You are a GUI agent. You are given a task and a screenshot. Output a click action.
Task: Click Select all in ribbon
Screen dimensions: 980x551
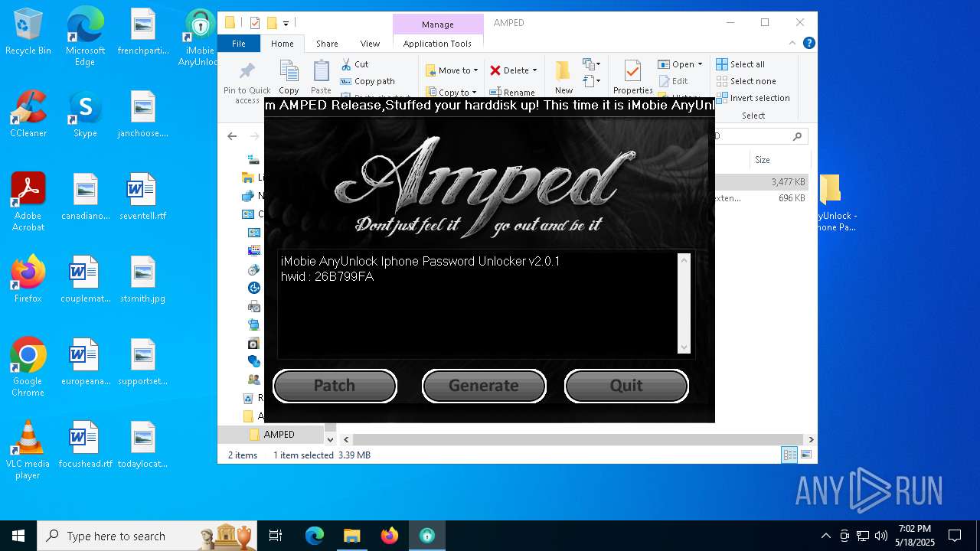(x=740, y=64)
